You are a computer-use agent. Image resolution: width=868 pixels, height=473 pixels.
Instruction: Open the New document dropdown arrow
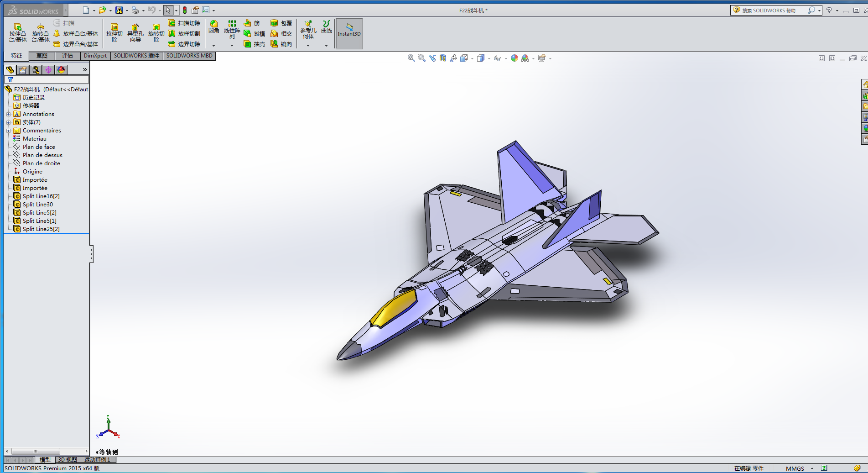(x=94, y=11)
